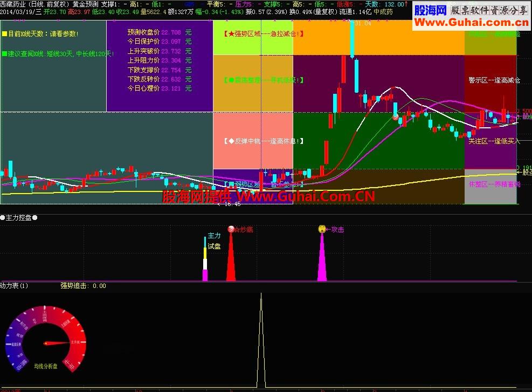Click the 动力表(1) panel title
Viewport: 532px width, 392px height.
click(x=14, y=286)
